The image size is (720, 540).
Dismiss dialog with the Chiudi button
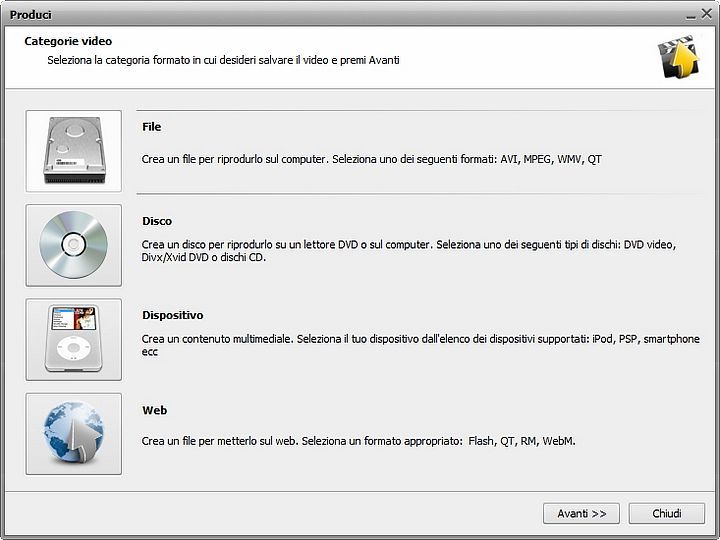coord(667,513)
